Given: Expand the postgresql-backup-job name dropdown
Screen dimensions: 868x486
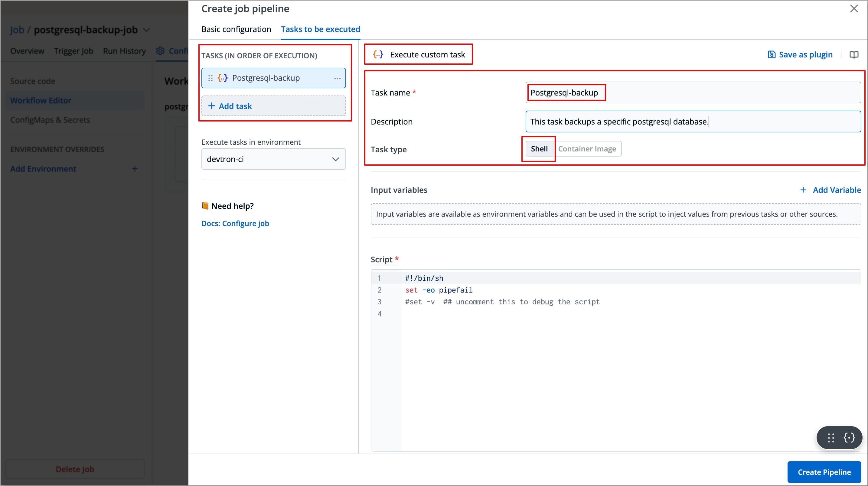Looking at the screenshot, I should click(x=147, y=30).
